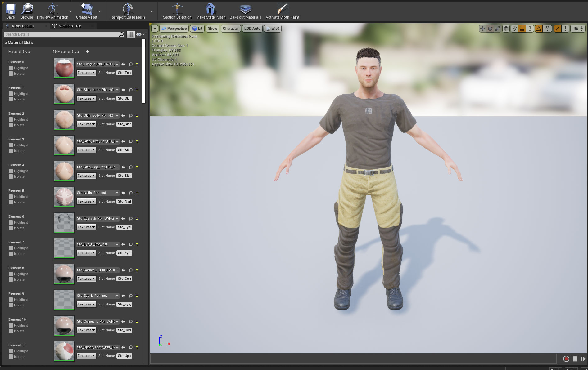Open camera speed dropdown

pyautogui.click(x=578, y=29)
